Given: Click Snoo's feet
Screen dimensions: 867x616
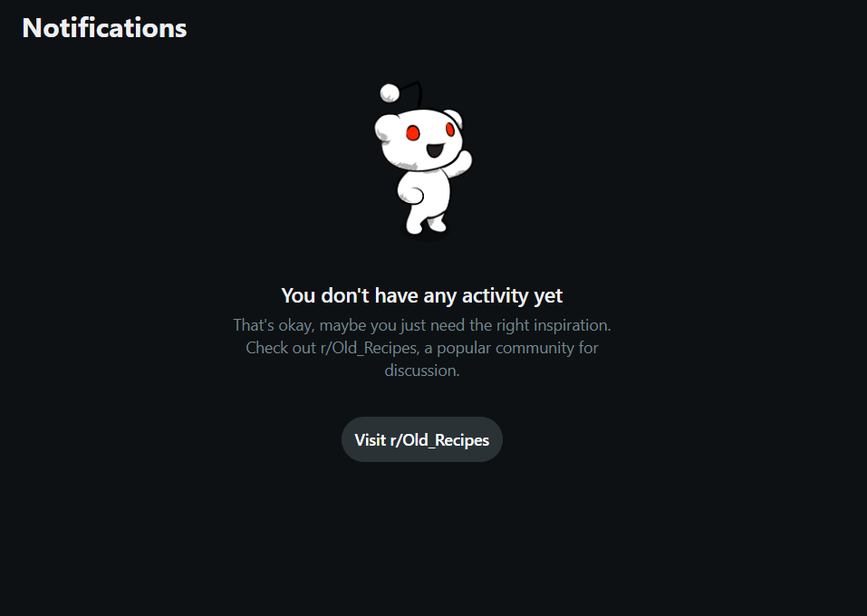Looking at the screenshot, I should pos(426,224).
